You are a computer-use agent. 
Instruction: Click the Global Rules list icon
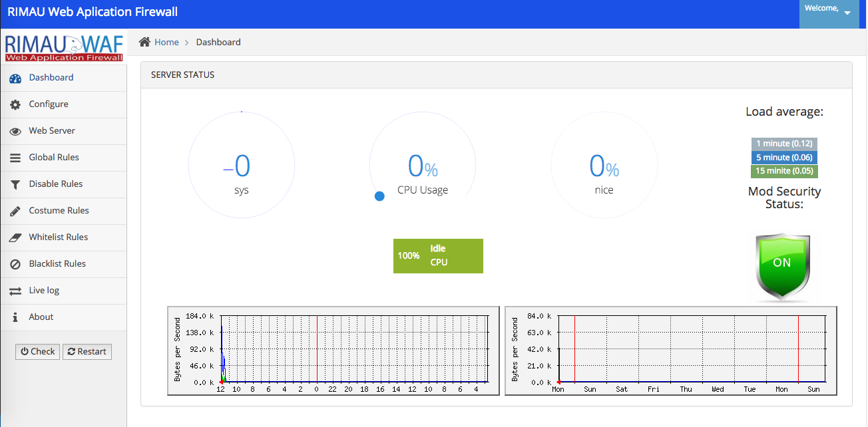pyautogui.click(x=15, y=158)
